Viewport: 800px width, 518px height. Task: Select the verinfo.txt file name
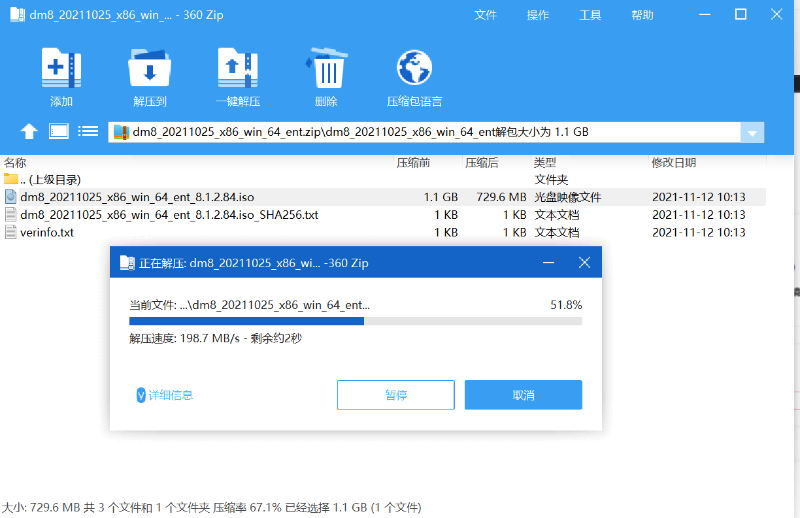tap(47, 233)
